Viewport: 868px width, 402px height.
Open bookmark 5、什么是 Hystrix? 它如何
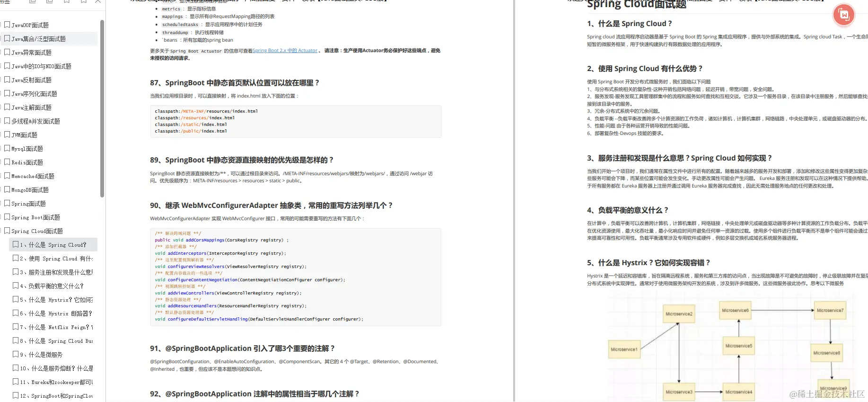coord(56,300)
